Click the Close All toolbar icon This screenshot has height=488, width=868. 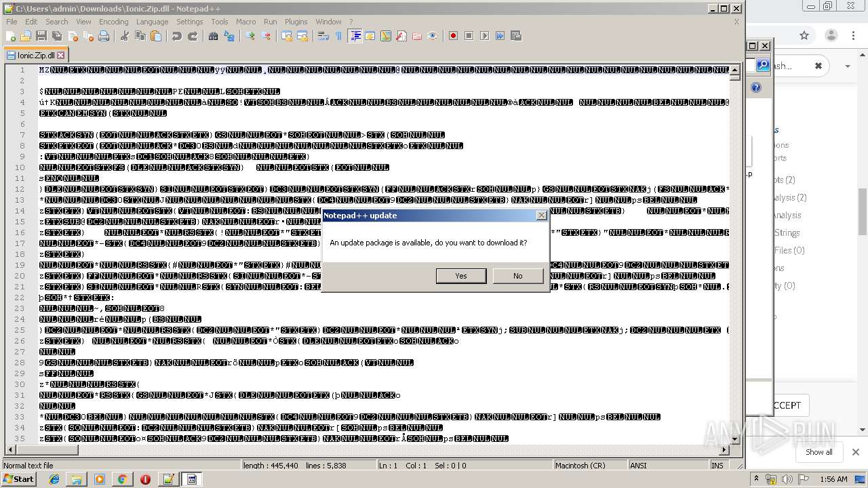click(x=88, y=36)
